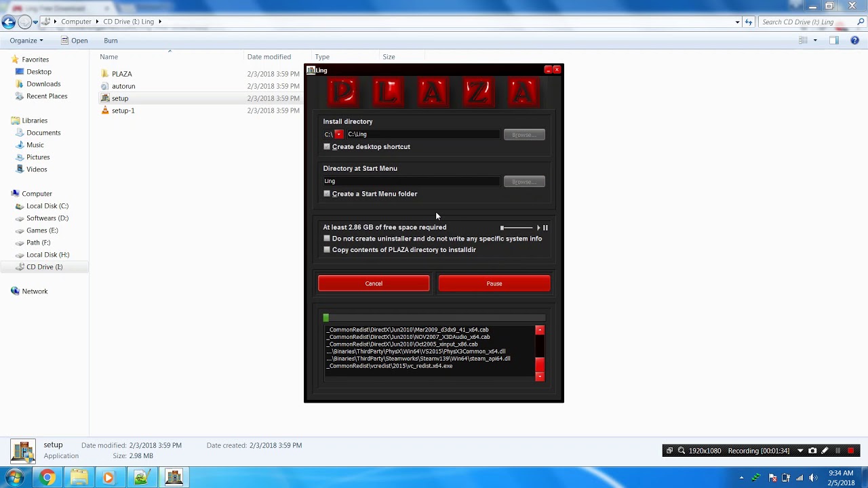Sort files by Date modified column

click(269, 57)
